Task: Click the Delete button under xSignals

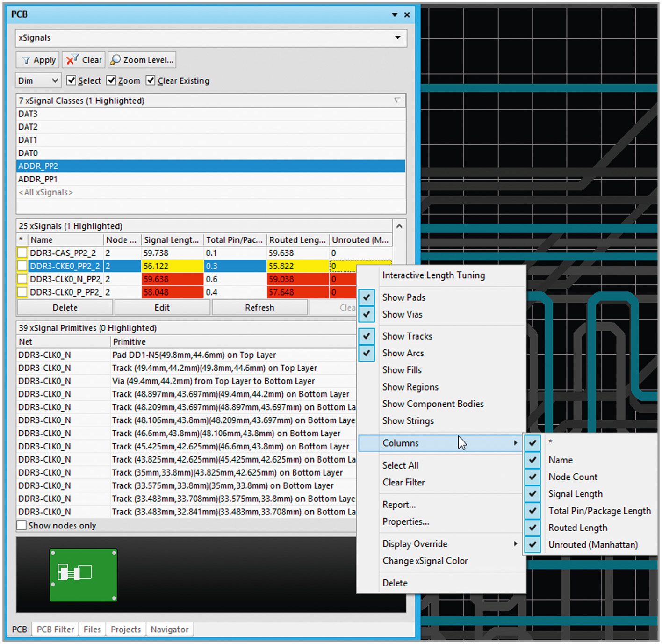Action: pyautogui.click(x=65, y=308)
